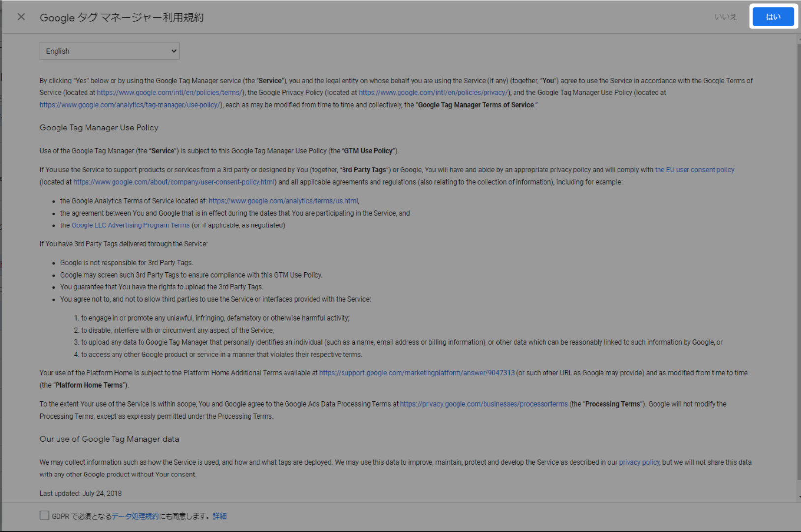Open the user-consent-policy.html URL link
Viewport: 801px width, 532px height.
[x=174, y=182]
